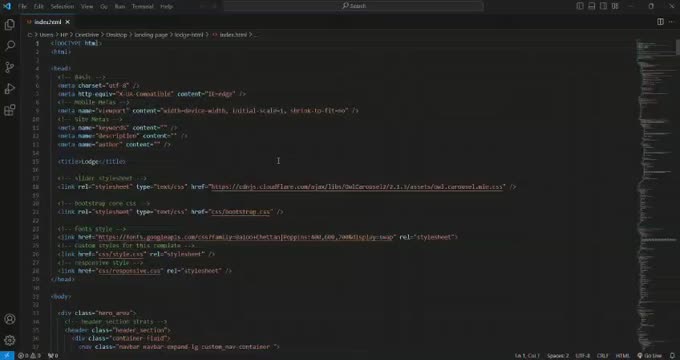Click the Split Editor Right icon

pyautogui.click(x=660, y=22)
